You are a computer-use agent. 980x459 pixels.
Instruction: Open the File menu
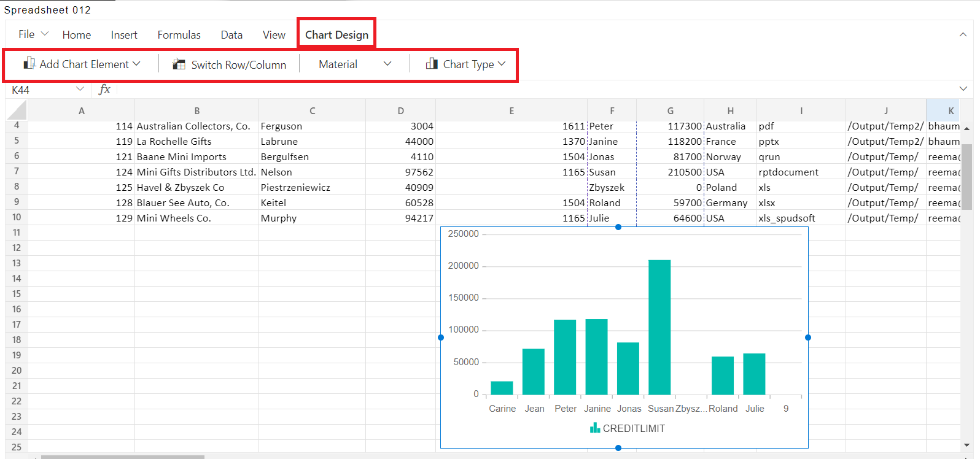pos(26,34)
